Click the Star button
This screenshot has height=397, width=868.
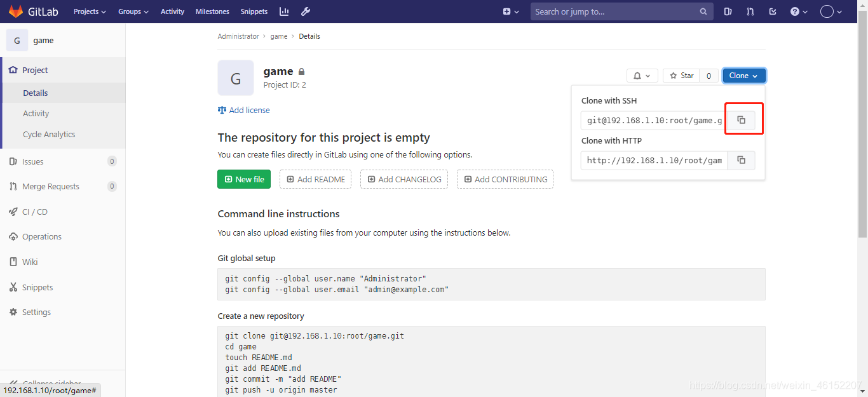coord(681,76)
